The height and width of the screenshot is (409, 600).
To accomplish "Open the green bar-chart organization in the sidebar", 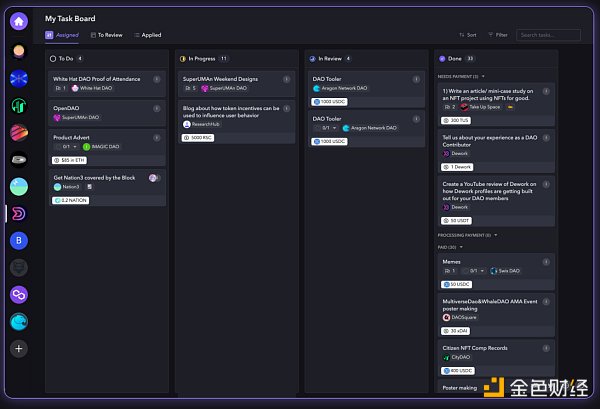I will coord(19,104).
